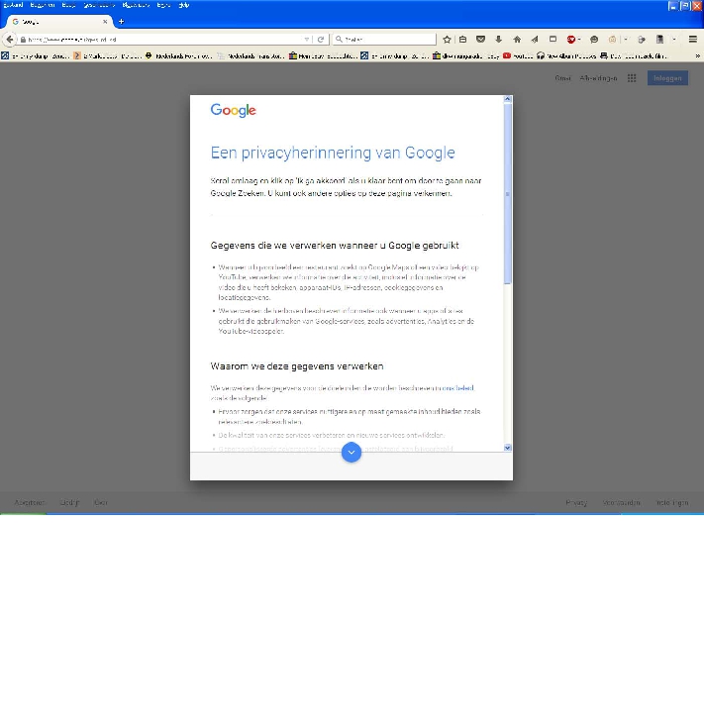Open a new tab with the plus button
The width and height of the screenshot is (704, 728).
(121, 22)
